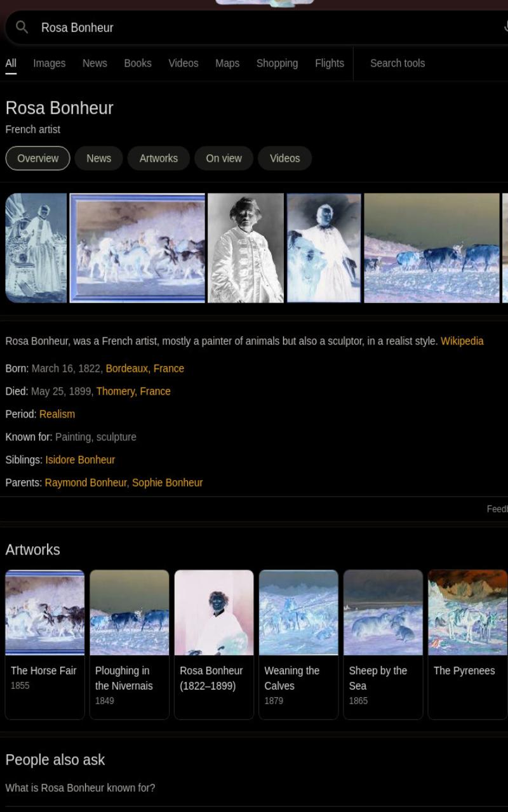Viewport: 508px width, 812px height.
Task: Click the Rosa Bonheur panel title
Action: [x=60, y=108]
